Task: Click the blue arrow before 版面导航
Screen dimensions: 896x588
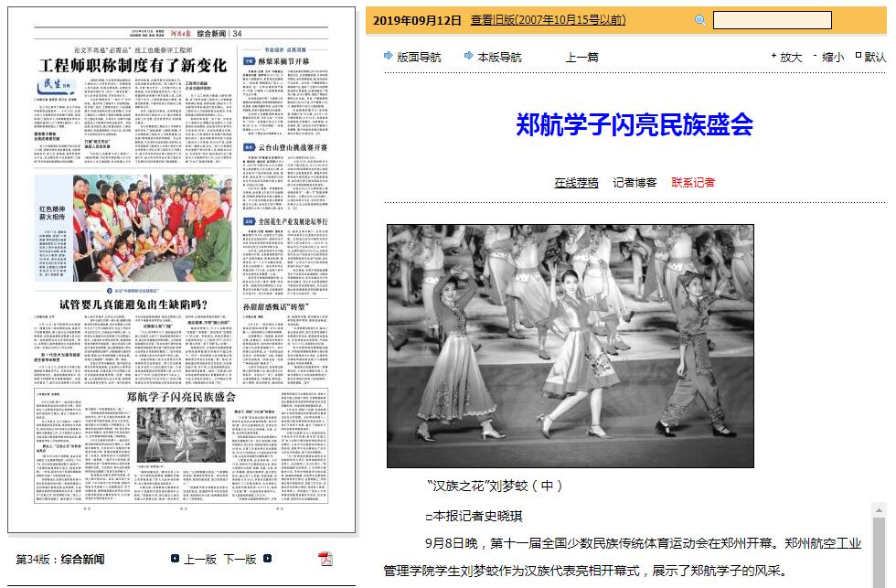Action: pos(389,57)
